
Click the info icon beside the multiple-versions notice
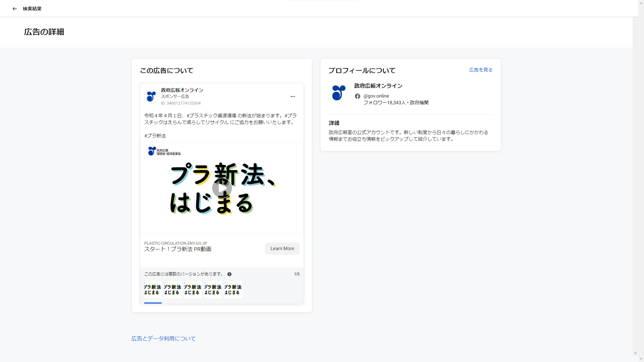[229, 274]
